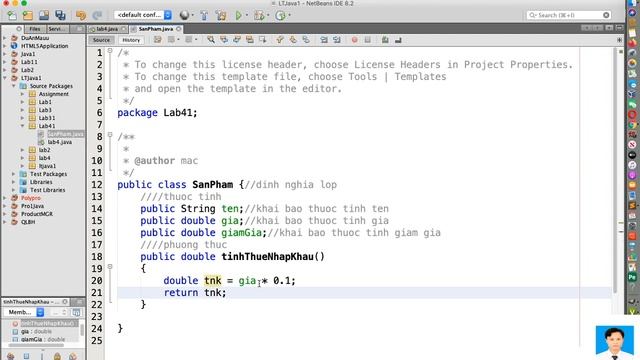The width and height of the screenshot is (640, 360).
Task: Expand the Test Packages node
Action: pyautogui.click(x=14, y=174)
